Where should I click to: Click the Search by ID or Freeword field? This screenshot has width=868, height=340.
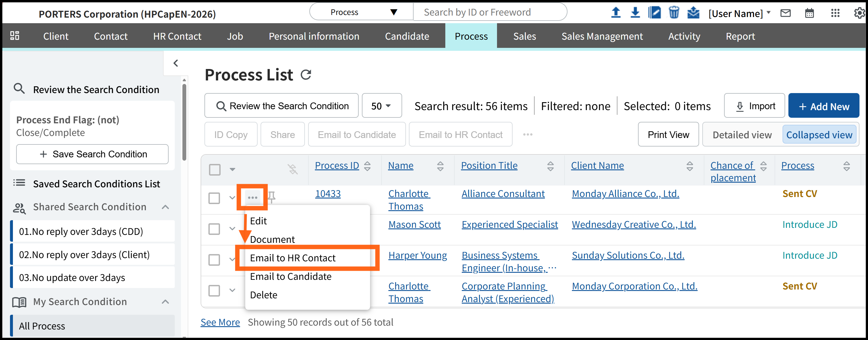point(490,12)
